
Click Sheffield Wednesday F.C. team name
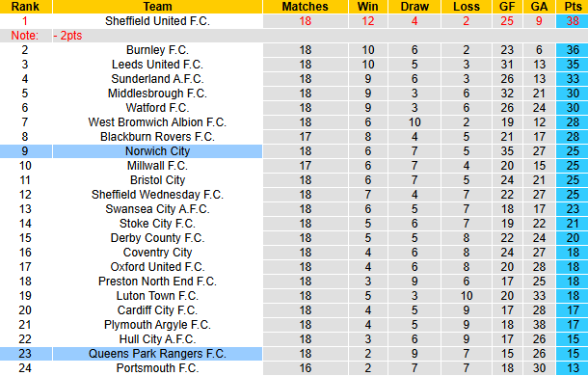coord(157,195)
